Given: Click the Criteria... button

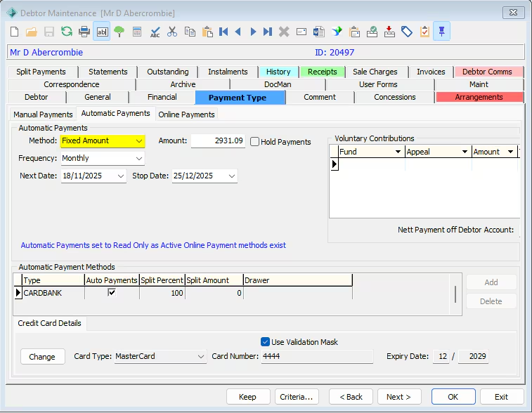Looking at the screenshot, I should click(297, 397).
